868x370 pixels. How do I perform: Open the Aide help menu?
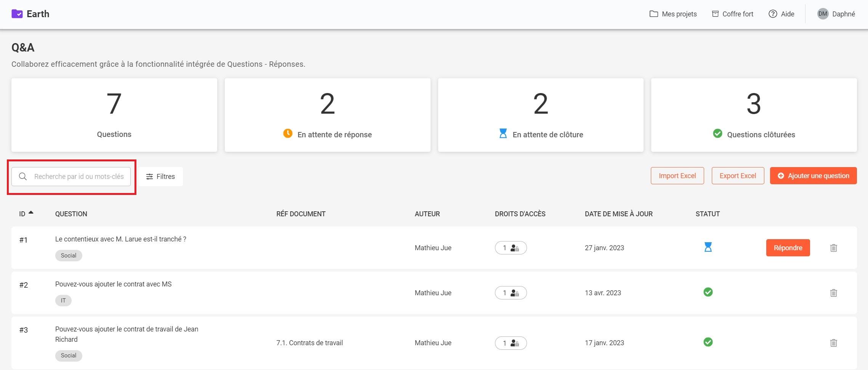click(x=781, y=14)
